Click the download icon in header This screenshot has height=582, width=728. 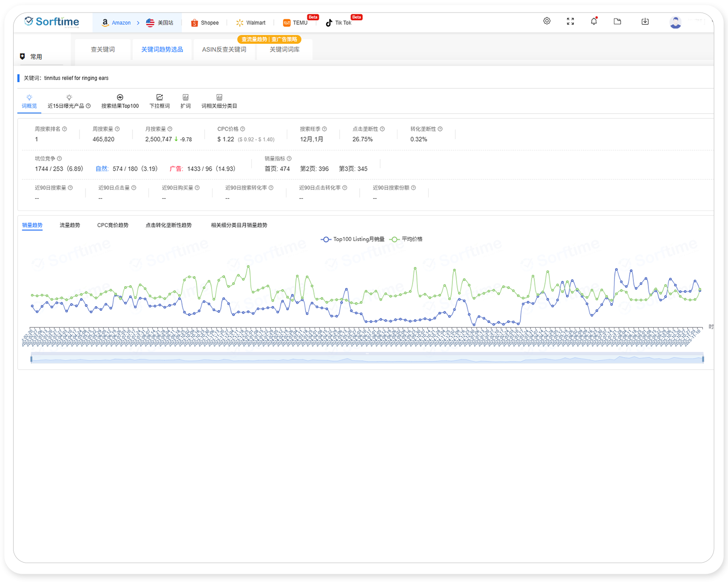tap(645, 21)
